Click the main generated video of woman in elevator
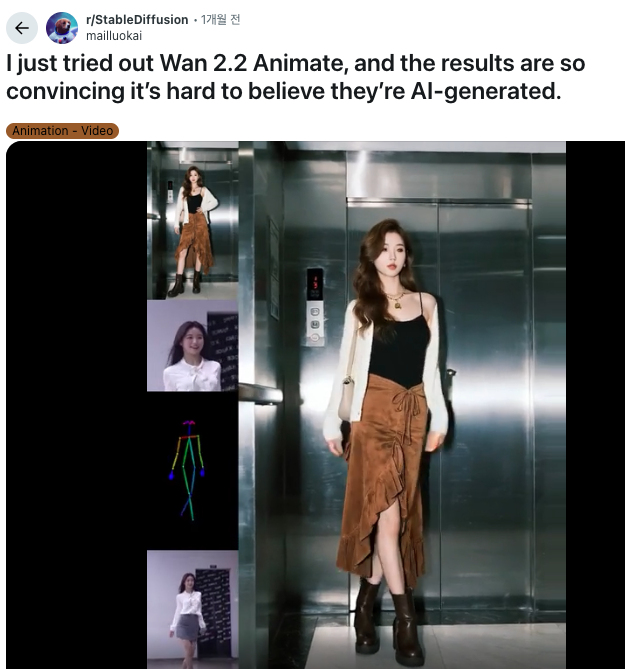Viewport: 625px width, 669px height. pyautogui.click(x=402, y=405)
